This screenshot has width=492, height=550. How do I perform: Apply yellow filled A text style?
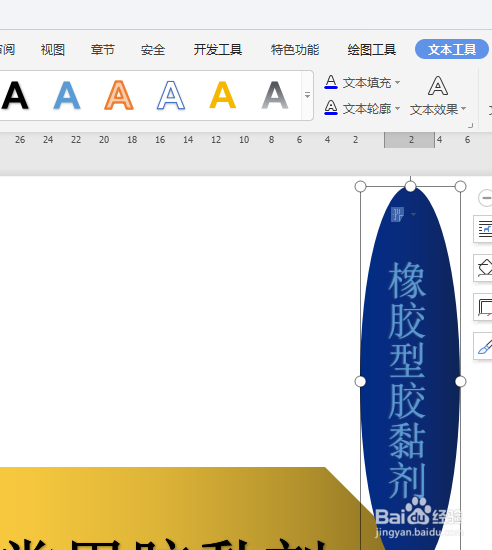[223, 95]
